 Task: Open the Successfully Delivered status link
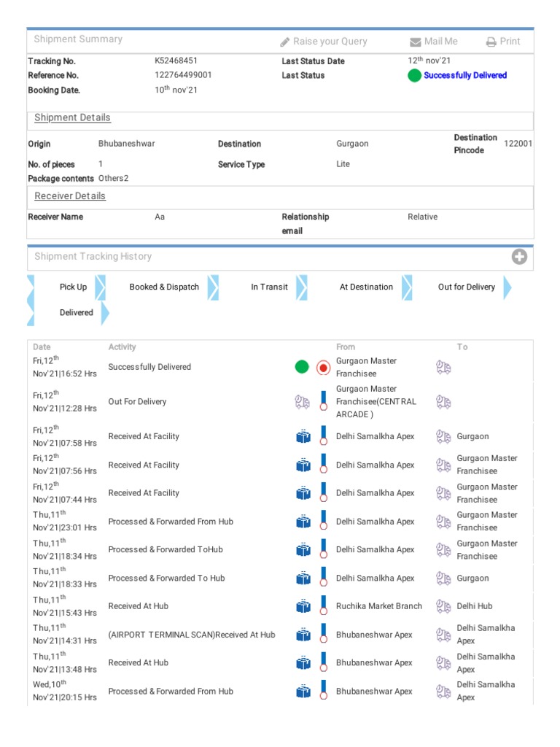[x=464, y=76]
